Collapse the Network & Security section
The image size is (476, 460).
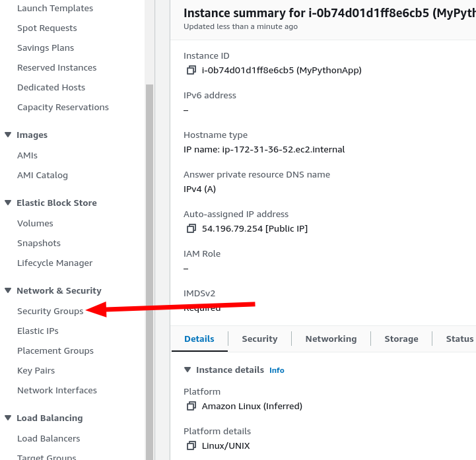[8, 290]
